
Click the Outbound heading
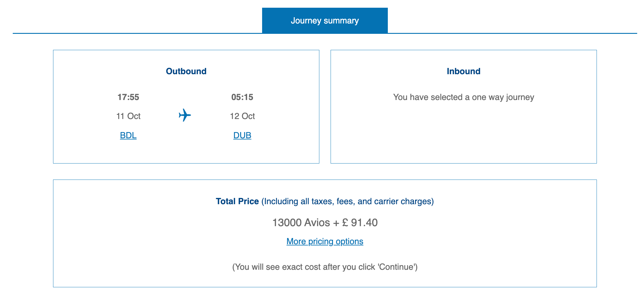point(186,71)
